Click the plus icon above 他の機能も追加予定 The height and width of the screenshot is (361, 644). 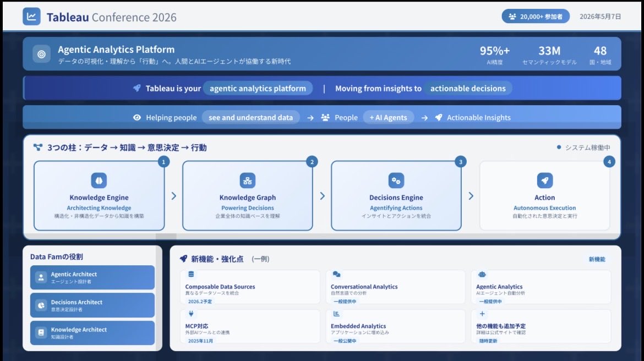482,314
